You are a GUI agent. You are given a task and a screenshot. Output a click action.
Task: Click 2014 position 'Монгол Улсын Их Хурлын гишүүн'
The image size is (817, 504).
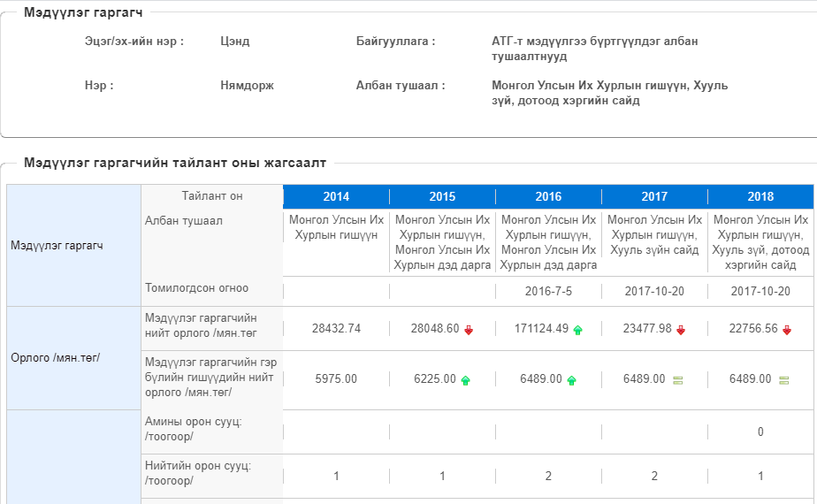(x=336, y=227)
